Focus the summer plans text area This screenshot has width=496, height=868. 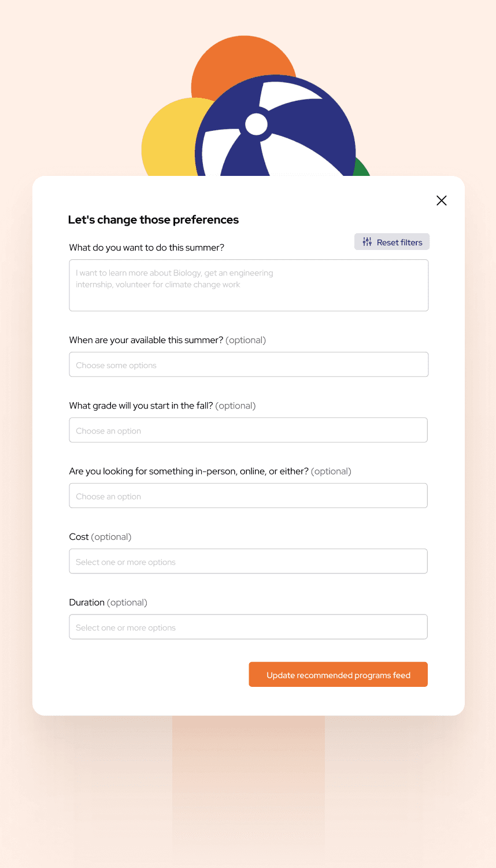tap(249, 285)
